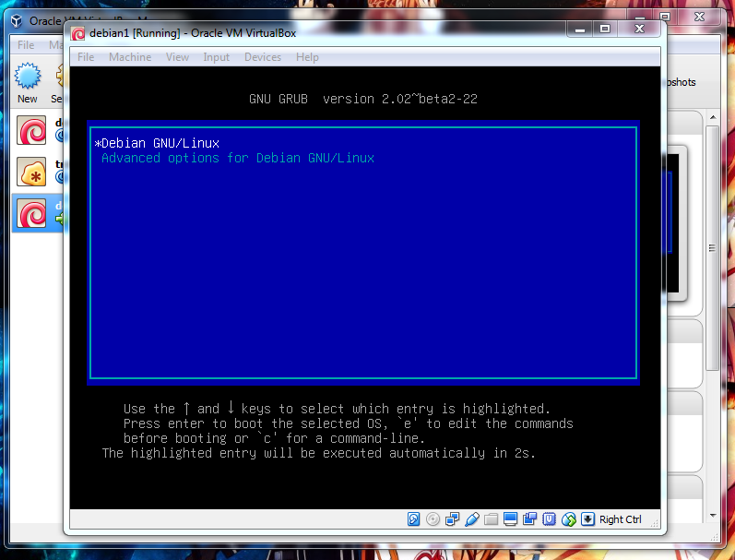735x560 pixels.
Task: Click the CPU virtualization chip icon
Action: click(x=549, y=519)
